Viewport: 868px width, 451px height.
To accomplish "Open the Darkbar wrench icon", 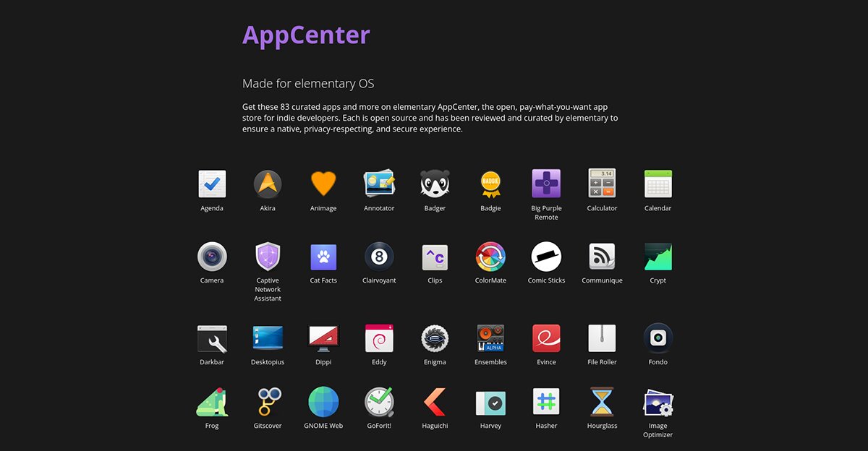I will click(x=212, y=338).
